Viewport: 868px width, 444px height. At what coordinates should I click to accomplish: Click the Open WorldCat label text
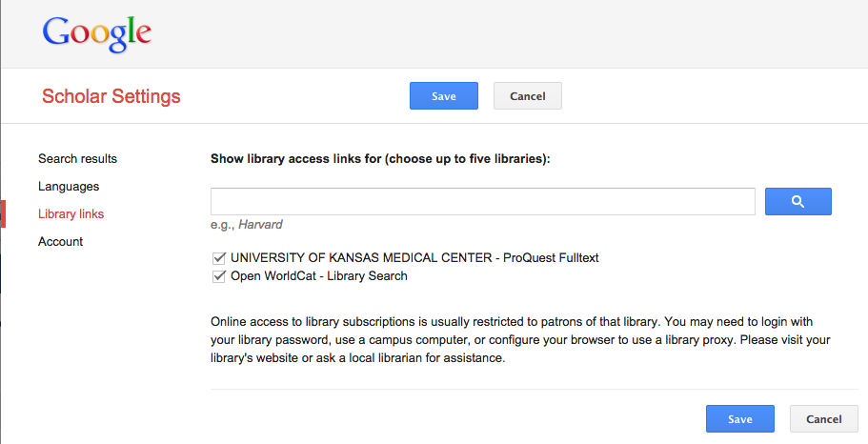click(x=273, y=275)
